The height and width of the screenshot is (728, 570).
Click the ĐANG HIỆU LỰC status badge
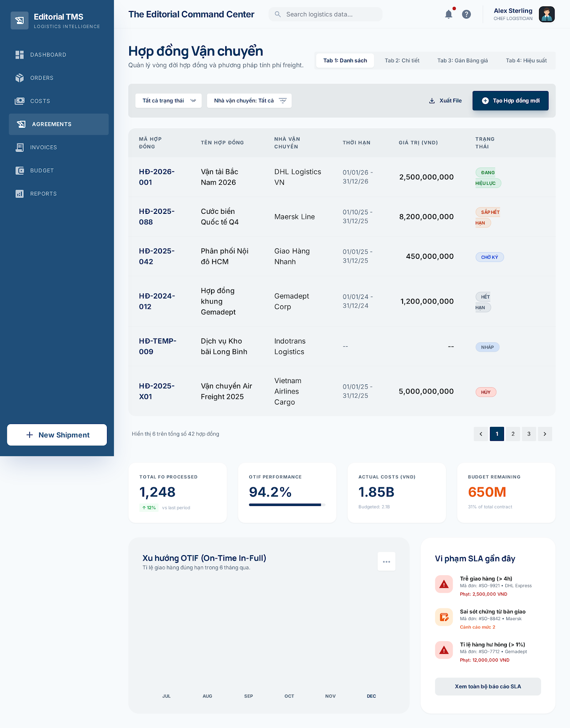click(x=488, y=178)
